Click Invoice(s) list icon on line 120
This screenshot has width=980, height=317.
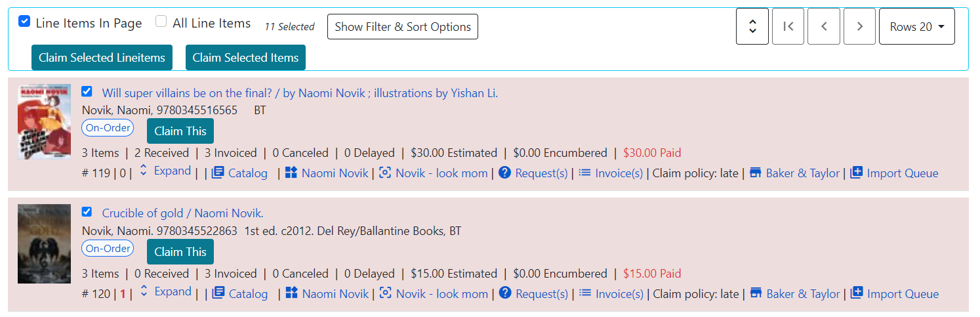click(x=585, y=293)
